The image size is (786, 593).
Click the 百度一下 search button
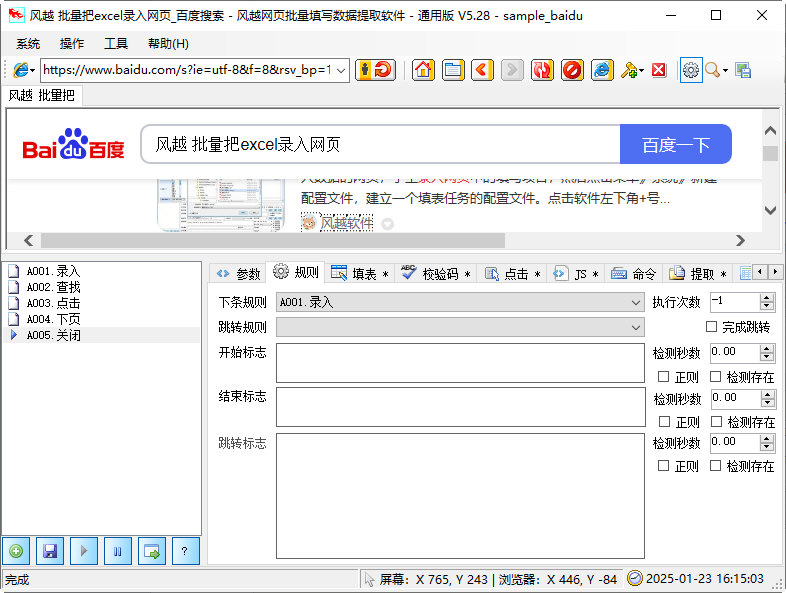(676, 144)
